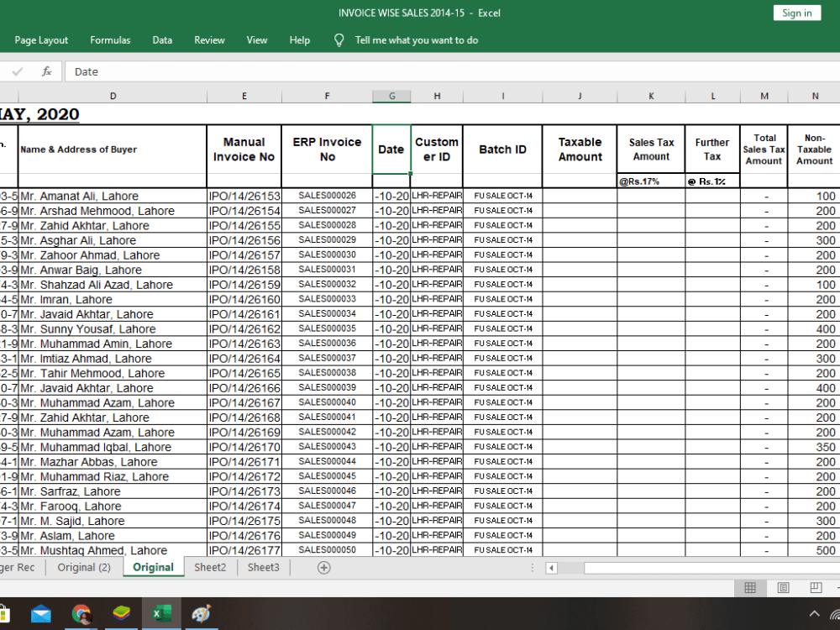
Task: Click the horizontal scrollbar left arrow
Action: point(551,568)
